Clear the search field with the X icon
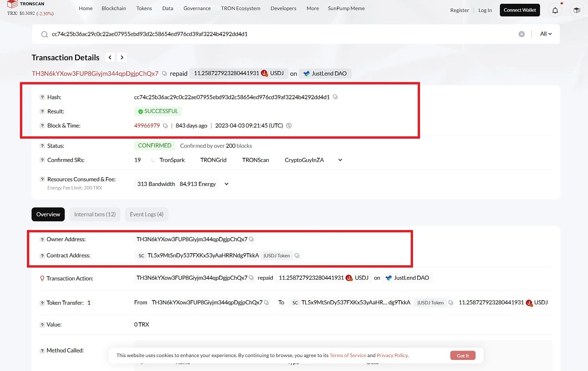This screenshot has height=371, width=588. click(x=522, y=34)
